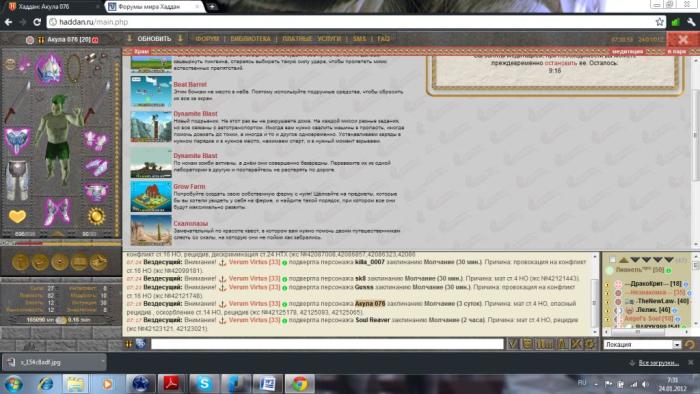Click the golden heart icon in inventory
This screenshot has width=700, height=394.
[17, 216]
